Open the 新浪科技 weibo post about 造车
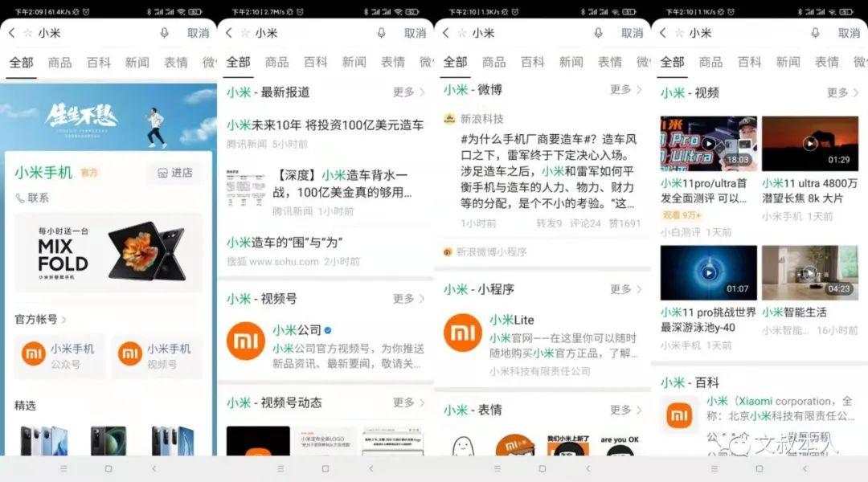Viewport: 868px width, 482px height. [549, 172]
